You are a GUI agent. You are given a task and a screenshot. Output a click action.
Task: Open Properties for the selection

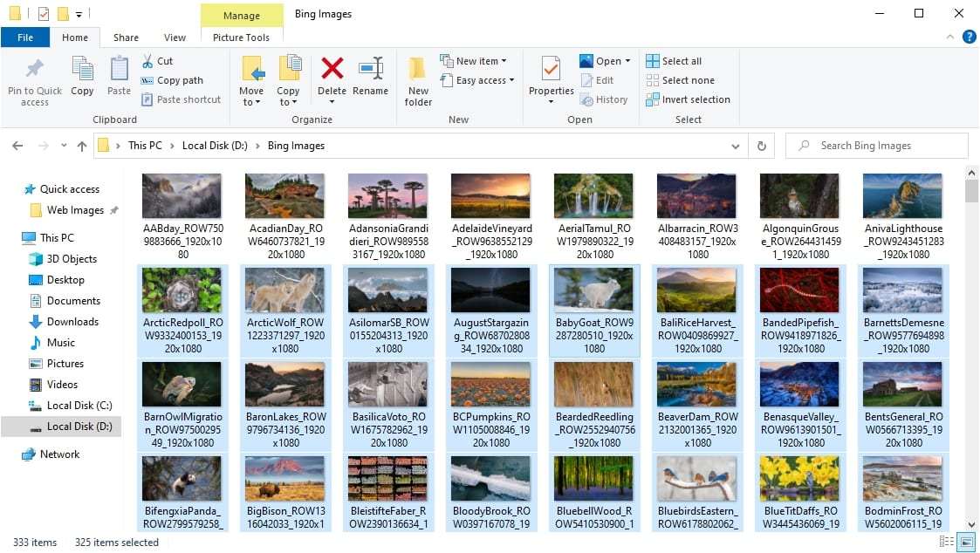(x=550, y=79)
